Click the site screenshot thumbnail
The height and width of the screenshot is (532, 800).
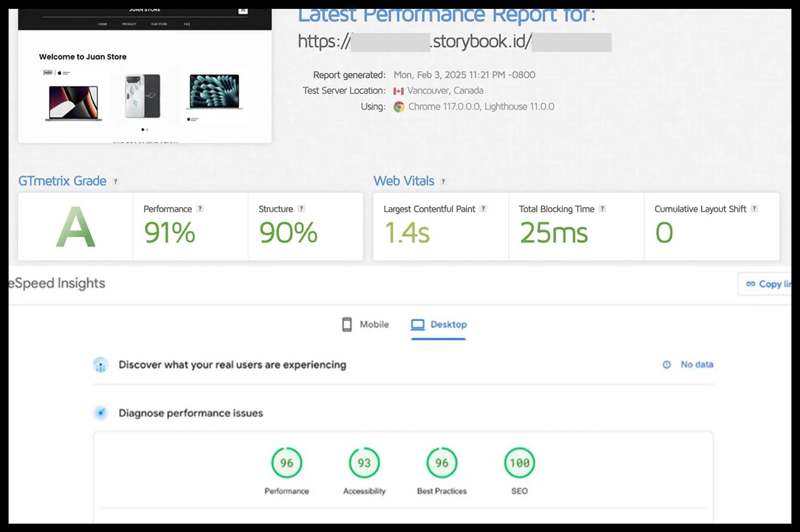pos(145,76)
